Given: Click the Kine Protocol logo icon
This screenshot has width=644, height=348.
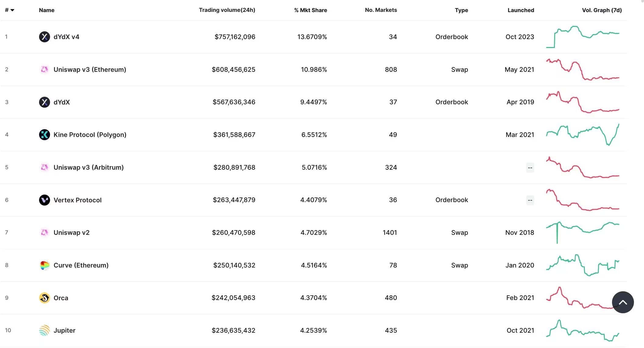Looking at the screenshot, I should [x=45, y=135].
